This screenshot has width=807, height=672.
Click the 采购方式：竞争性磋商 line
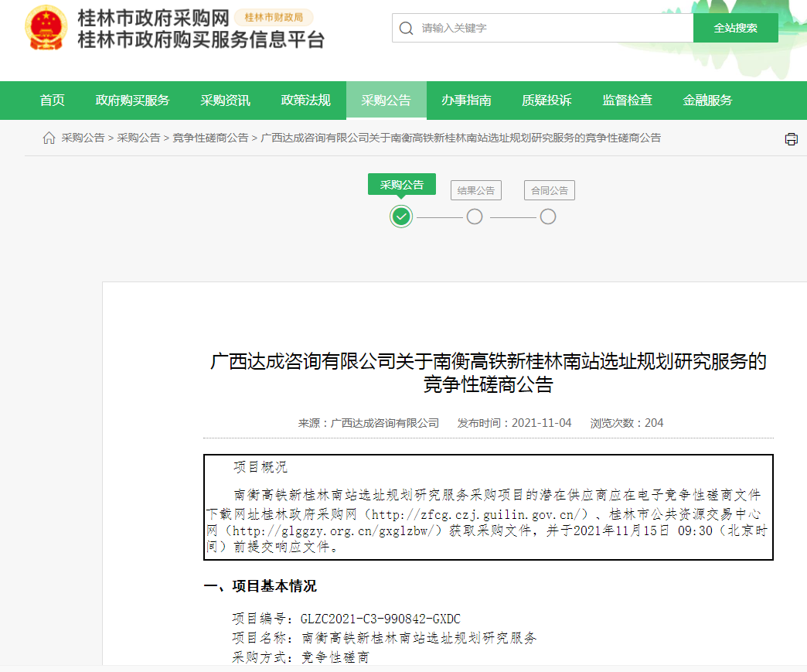pos(301,657)
